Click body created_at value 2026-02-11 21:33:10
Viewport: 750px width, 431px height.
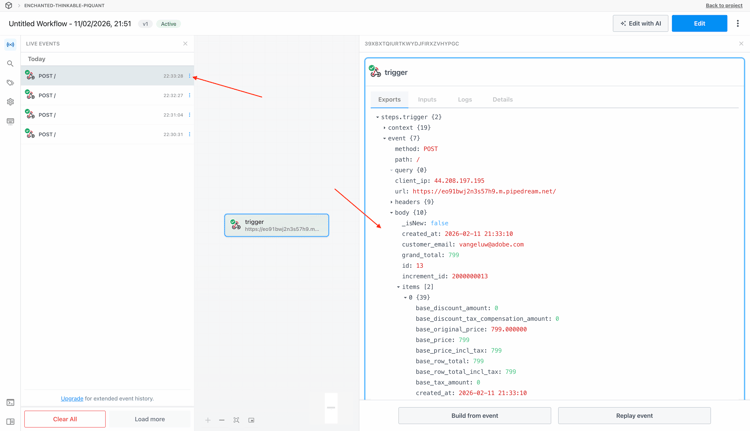(479, 234)
